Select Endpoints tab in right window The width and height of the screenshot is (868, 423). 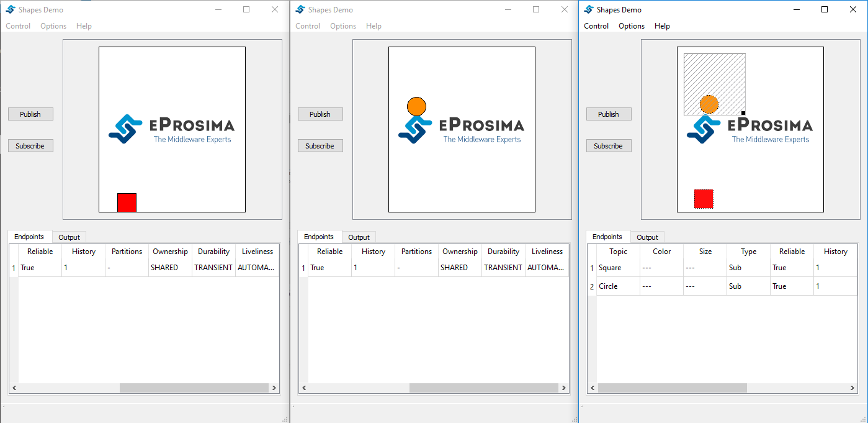point(607,237)
